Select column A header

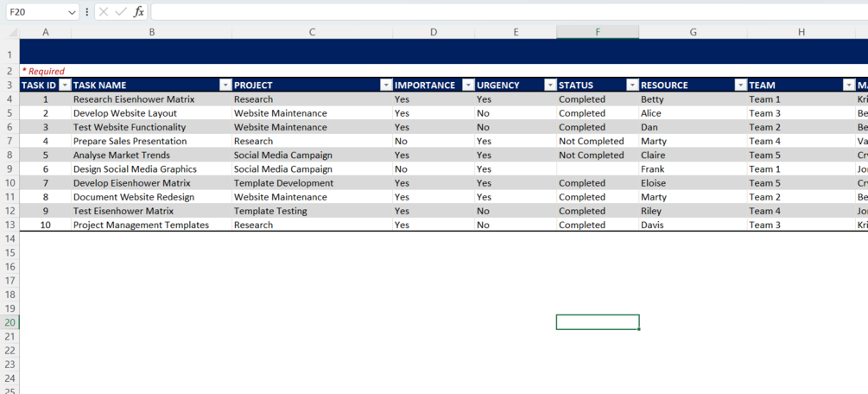pos(46,33)
